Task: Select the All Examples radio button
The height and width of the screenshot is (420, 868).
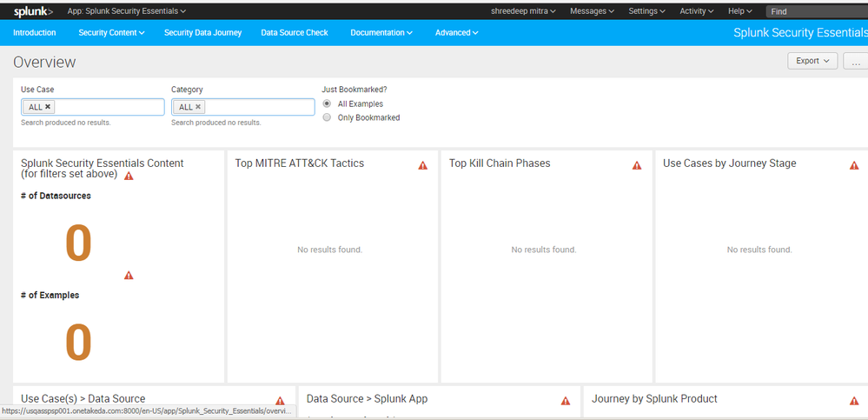Action: click(x=327, y=103)
